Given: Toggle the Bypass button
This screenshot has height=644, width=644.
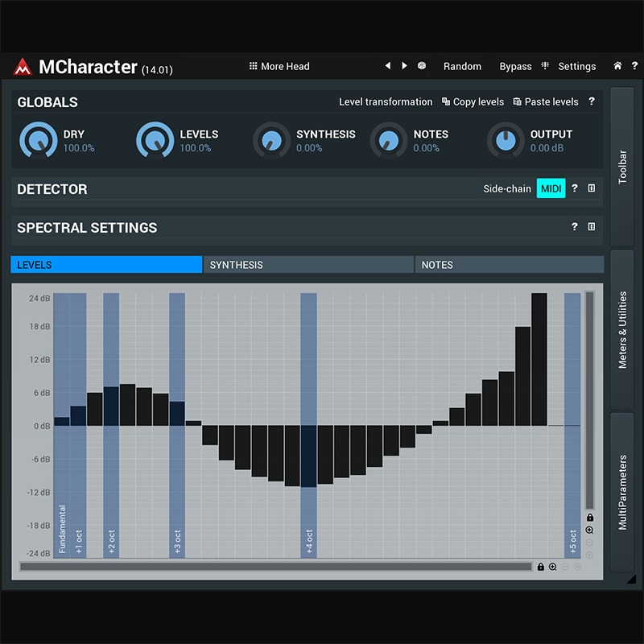Looking at the screenshot, I should [x=515, y=66].
